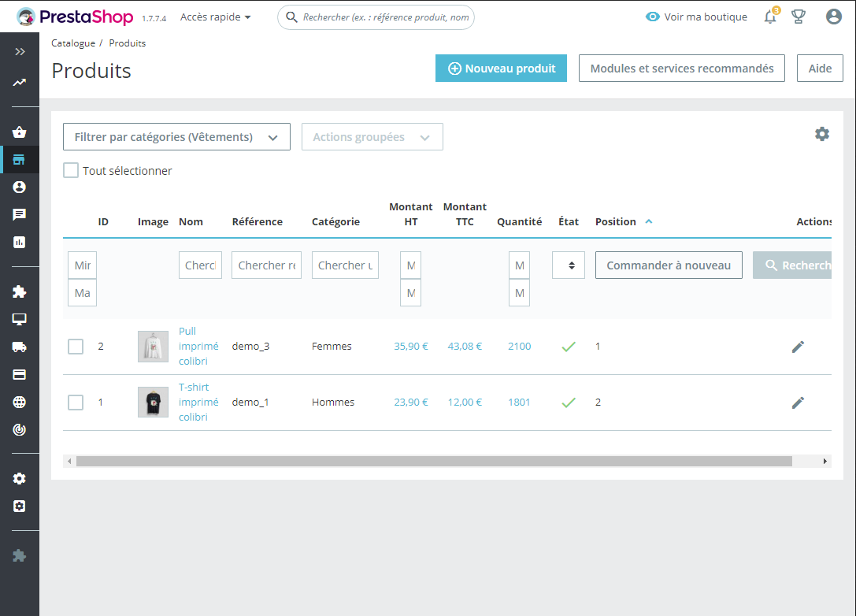The height and width of the screenshot is (616, 856).
Task: Click the scrollbar left arrow
Action: pyautogui.click(x=69, y=462)
